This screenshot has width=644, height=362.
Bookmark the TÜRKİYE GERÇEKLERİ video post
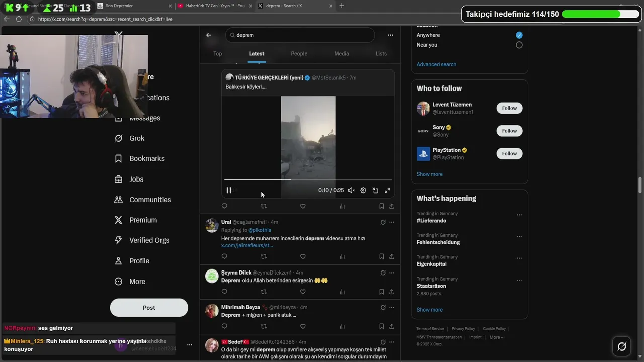[x=382, y=206]
